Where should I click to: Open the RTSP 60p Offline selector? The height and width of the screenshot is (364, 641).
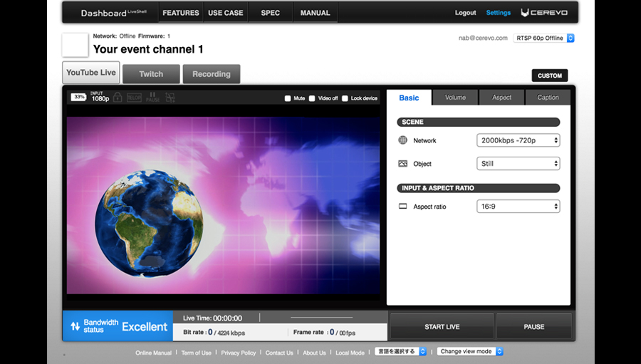tap(543, 38)
